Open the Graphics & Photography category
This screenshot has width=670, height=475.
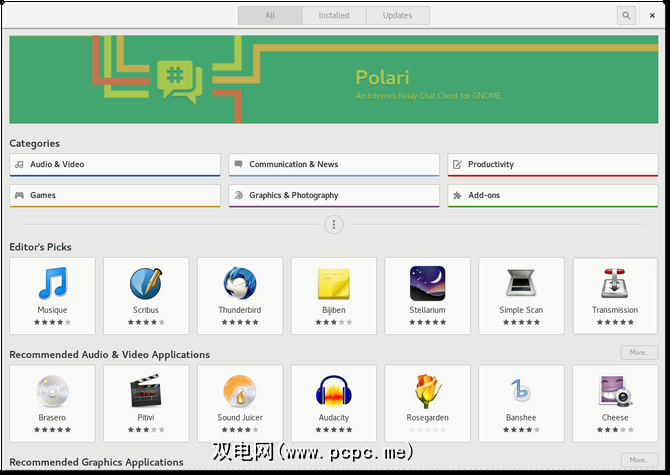334,196
